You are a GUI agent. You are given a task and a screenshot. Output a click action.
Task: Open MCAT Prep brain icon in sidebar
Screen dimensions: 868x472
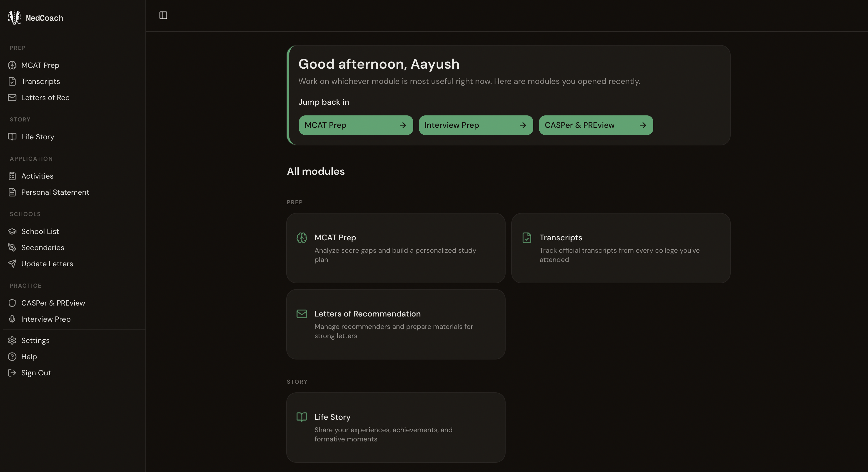point(12,65)
